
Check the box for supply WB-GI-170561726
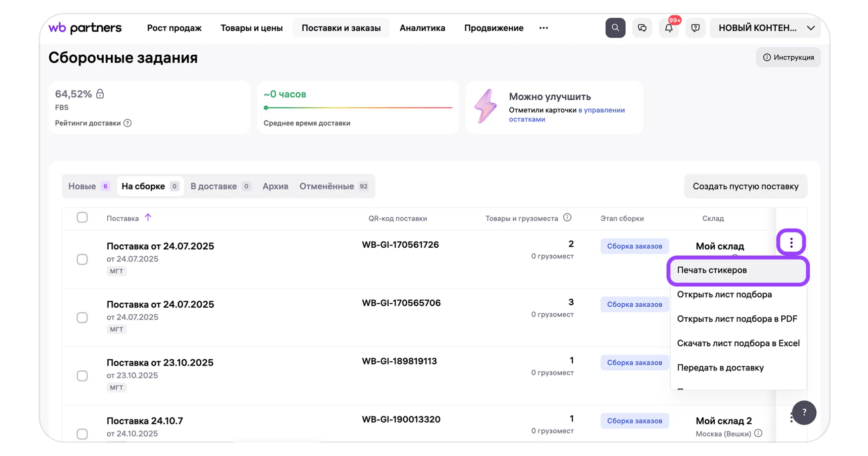pyautogui.click(x=82, y=259)
